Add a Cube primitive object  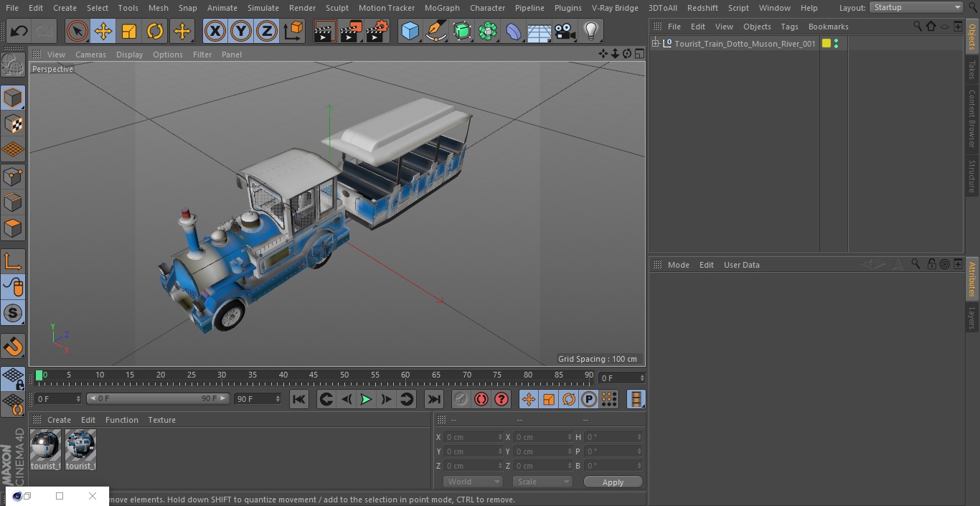(410, 31)
